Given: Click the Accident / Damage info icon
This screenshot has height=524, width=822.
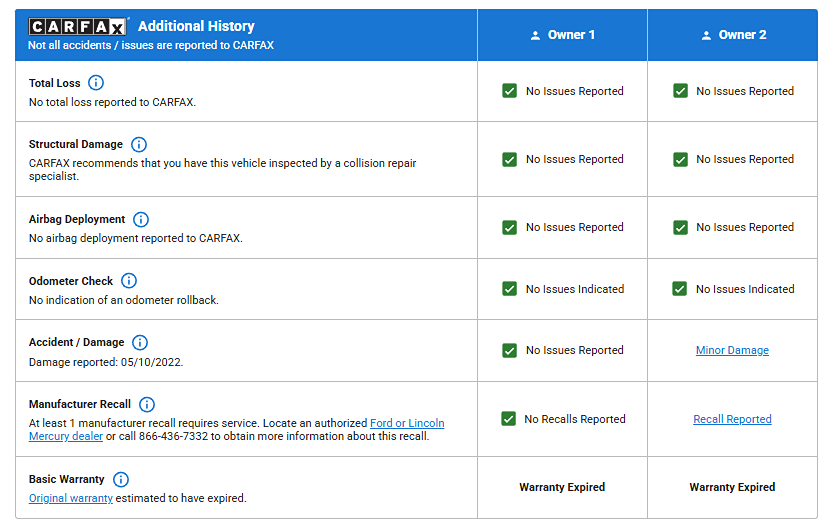Looking at the screenshot, I should (x=140, y=342).
